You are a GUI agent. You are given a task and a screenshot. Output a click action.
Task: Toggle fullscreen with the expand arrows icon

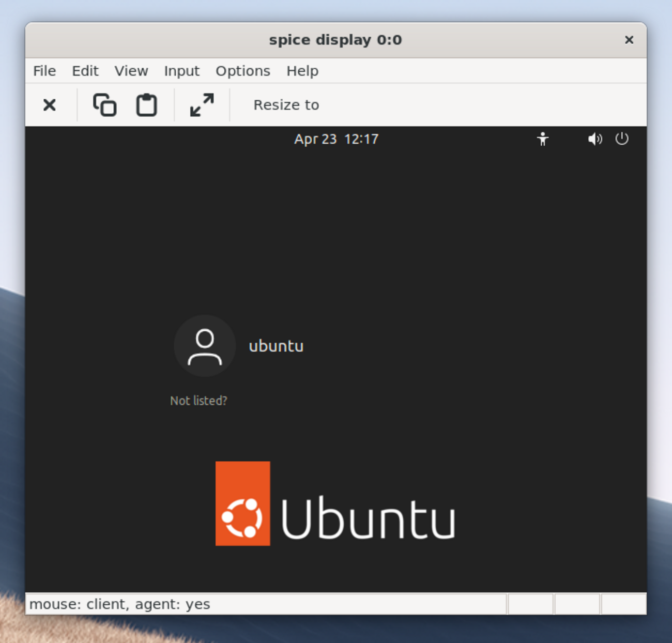(x=202, y=105)
